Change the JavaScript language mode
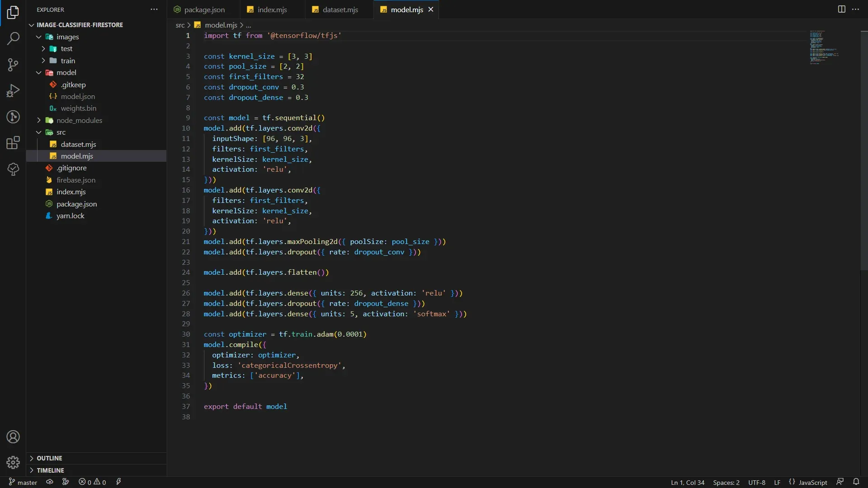868x488 pixels. coord(812,482)
